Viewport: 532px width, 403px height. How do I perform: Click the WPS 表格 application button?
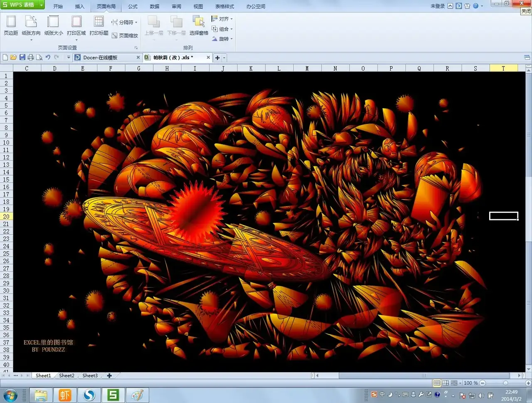(22, 5)
